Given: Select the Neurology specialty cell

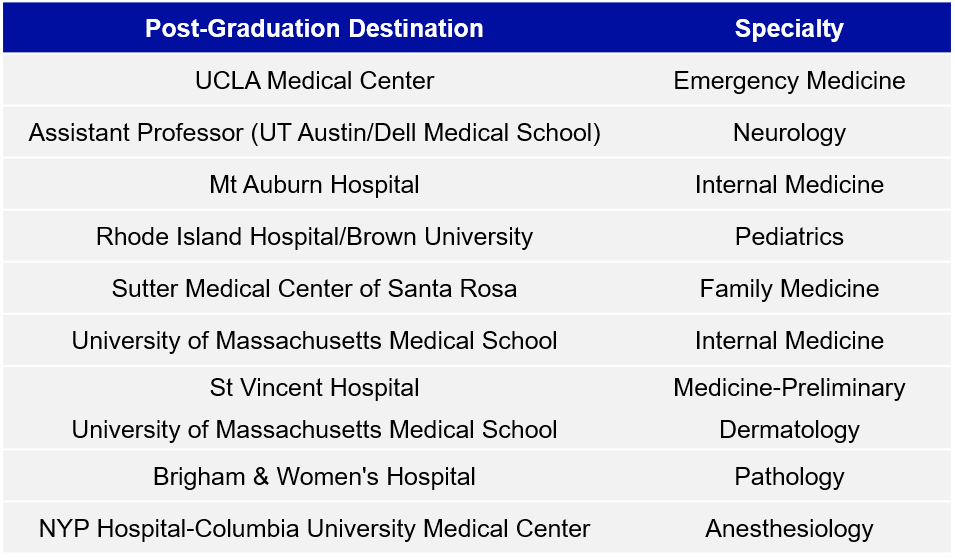Looking at the screenshot, I should click(789, 133).
